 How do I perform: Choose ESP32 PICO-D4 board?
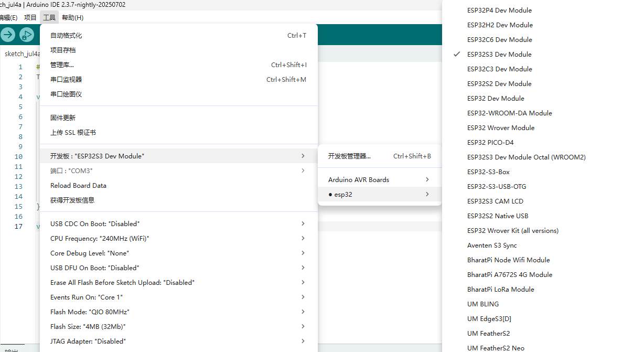(x=543, y=143)
